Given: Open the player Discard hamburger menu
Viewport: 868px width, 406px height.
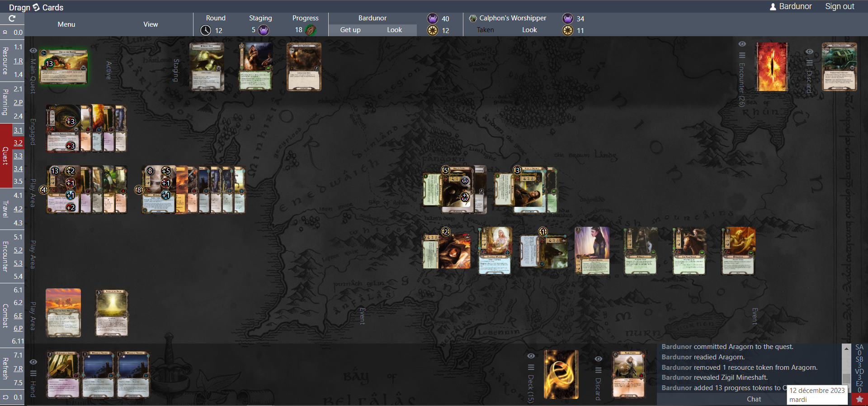Looking at the screenshot, I should point(598,370).
